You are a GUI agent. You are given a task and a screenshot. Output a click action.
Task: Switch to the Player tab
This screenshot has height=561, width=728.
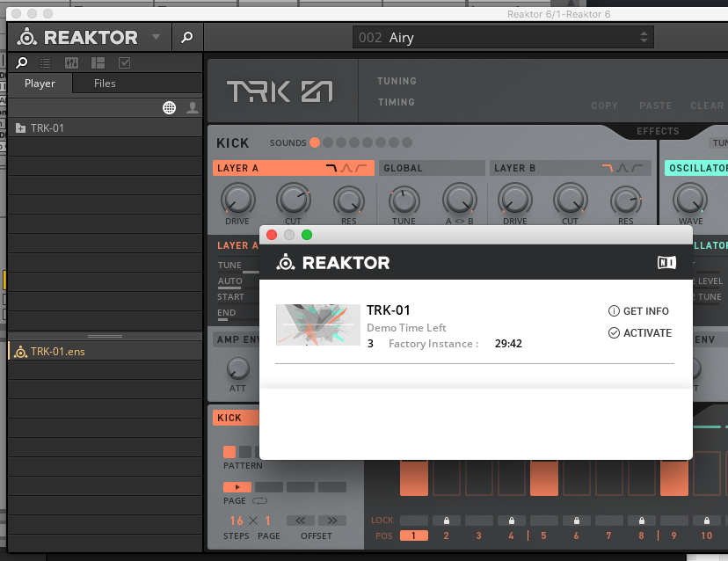click(x=40, y=84)
